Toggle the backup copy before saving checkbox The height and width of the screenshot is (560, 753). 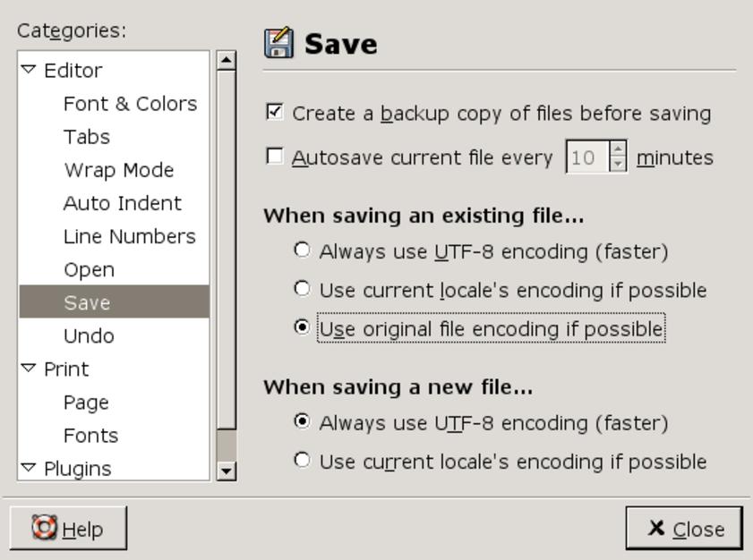pyautogui.click(x=275, y=113)
